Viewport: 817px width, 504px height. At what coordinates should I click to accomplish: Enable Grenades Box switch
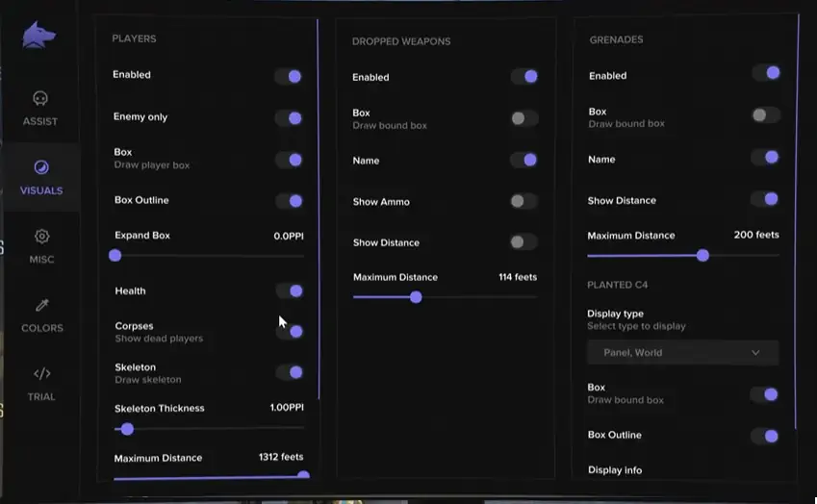pyautogui.click(x=766, y=114)
